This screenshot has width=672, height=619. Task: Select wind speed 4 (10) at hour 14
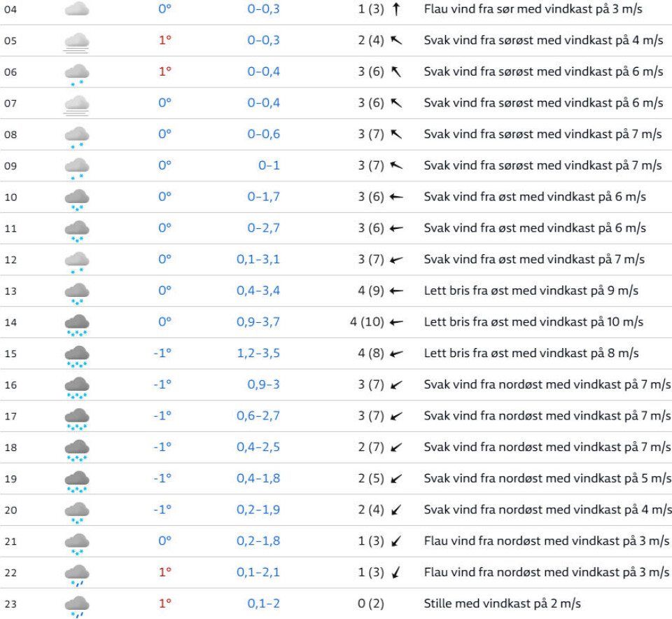367,322
